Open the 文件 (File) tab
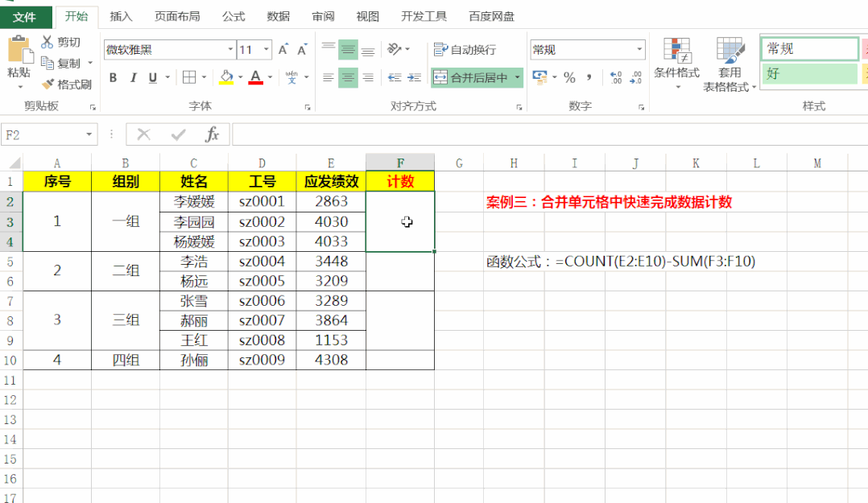Screen dimensions: 868x503 25,17
